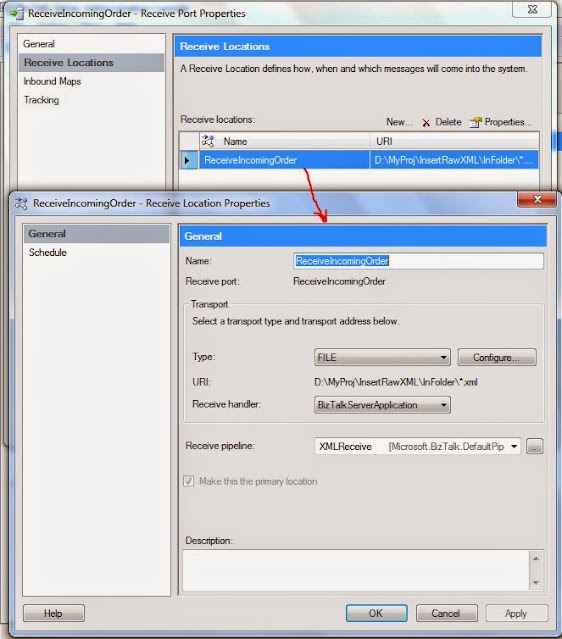Click inside the Description text area
Image resolution: width=562 pixels, height=639 pixels.
pos(355,570)
